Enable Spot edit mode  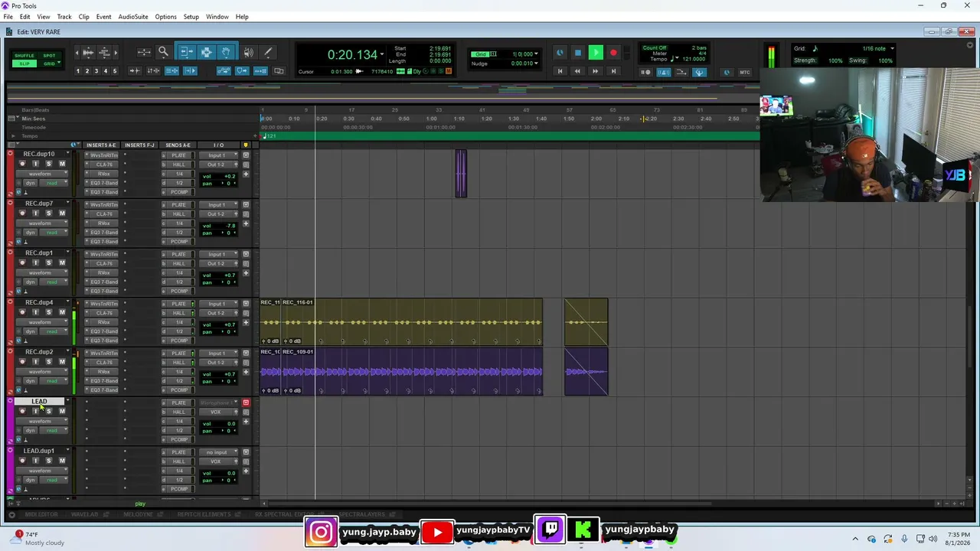[x=49, y=56]
